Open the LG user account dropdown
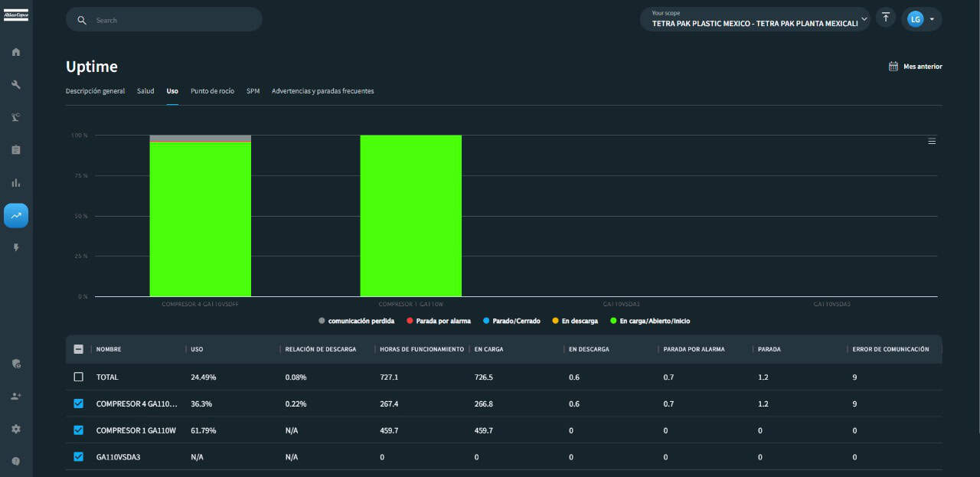 922,19
